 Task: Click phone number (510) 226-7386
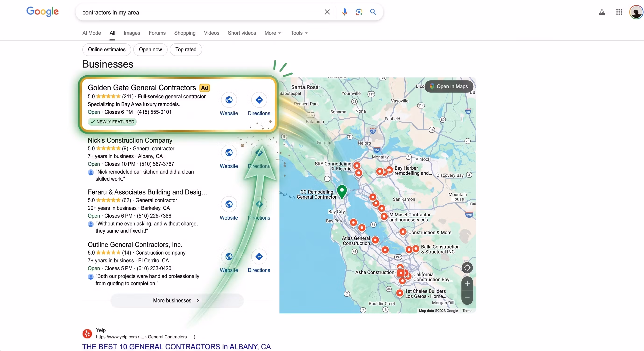point(154,216)
